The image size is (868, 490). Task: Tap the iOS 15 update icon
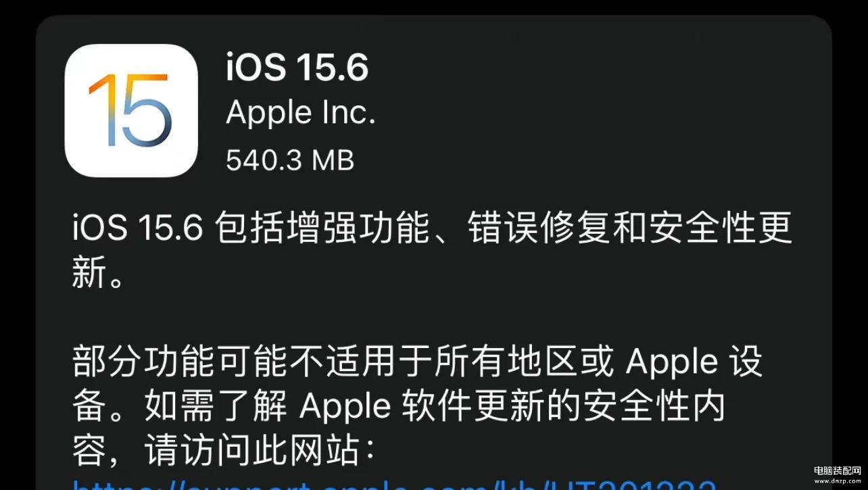pyautogui.click(x=131, y=110)
